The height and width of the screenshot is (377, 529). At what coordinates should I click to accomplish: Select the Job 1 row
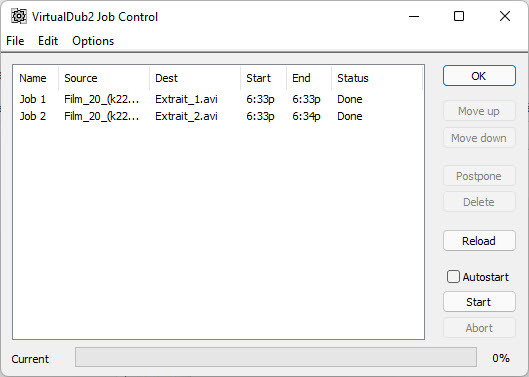coord(218,99)
